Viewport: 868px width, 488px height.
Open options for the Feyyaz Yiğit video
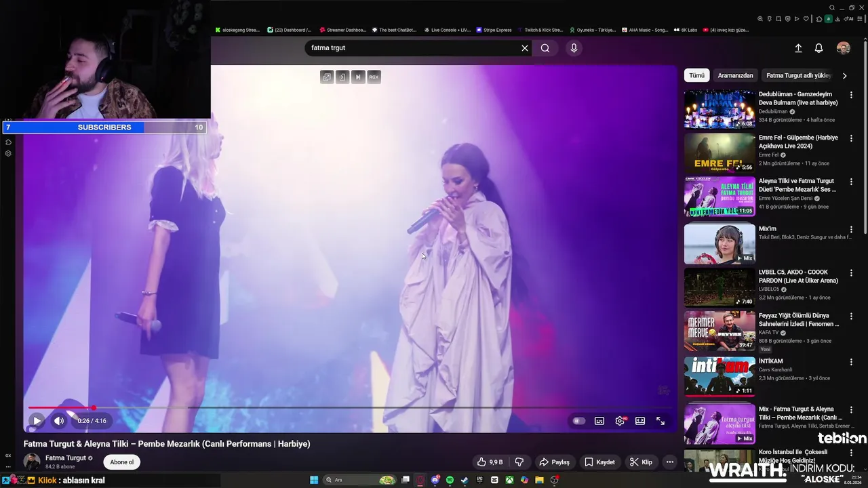(x=851, y=317)
